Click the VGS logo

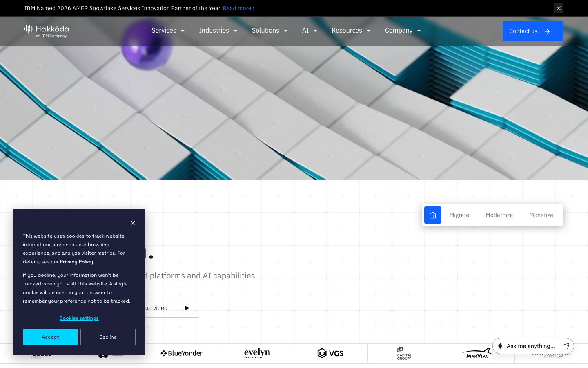330,353
